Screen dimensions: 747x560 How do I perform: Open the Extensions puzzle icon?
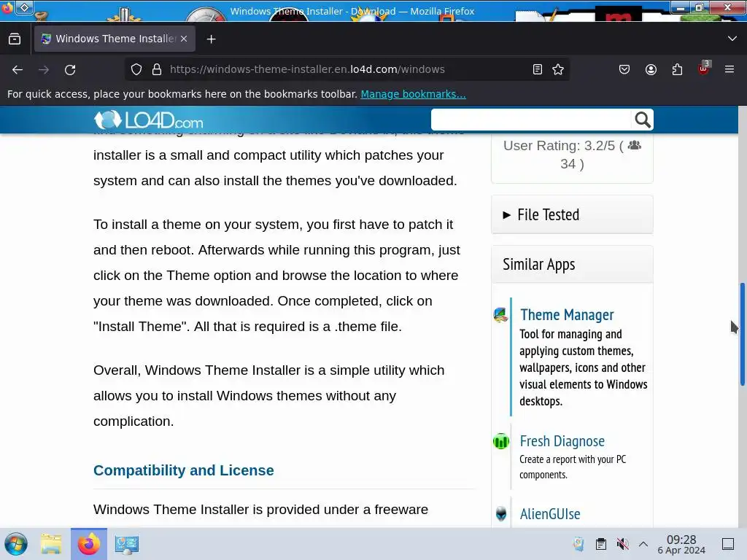click(677, 69)
